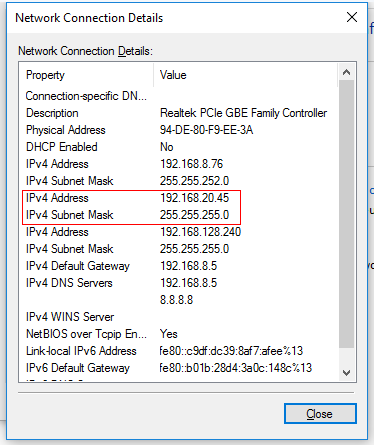374x445 pixels.
Task: Click the scrollbar down arrow
Action: pyautogui.click(x=346, y=373)
